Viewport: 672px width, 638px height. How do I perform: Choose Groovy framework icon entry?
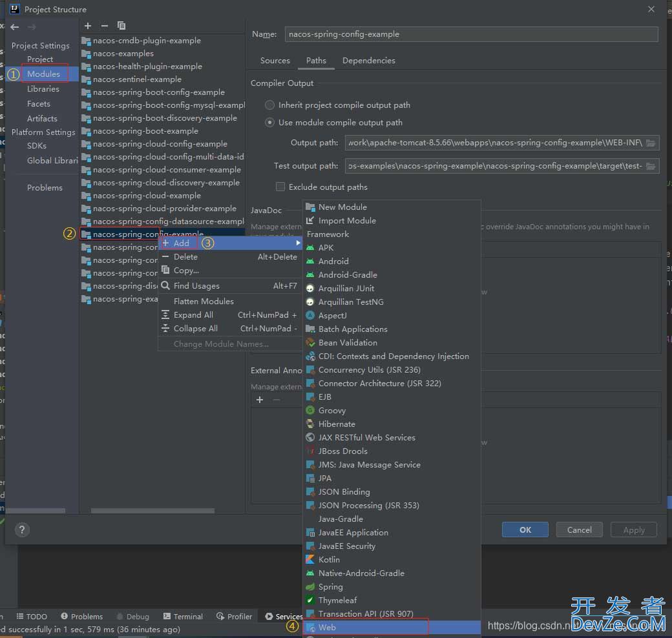392,410
